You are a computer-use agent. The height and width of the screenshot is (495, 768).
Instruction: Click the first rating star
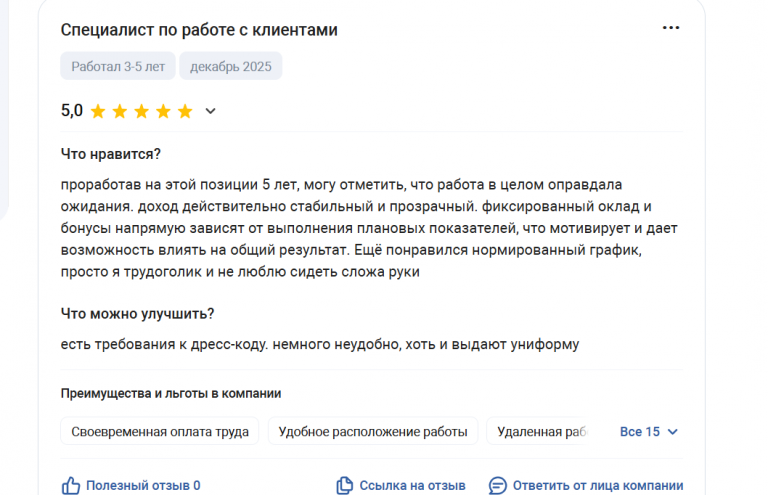[98, 111]
